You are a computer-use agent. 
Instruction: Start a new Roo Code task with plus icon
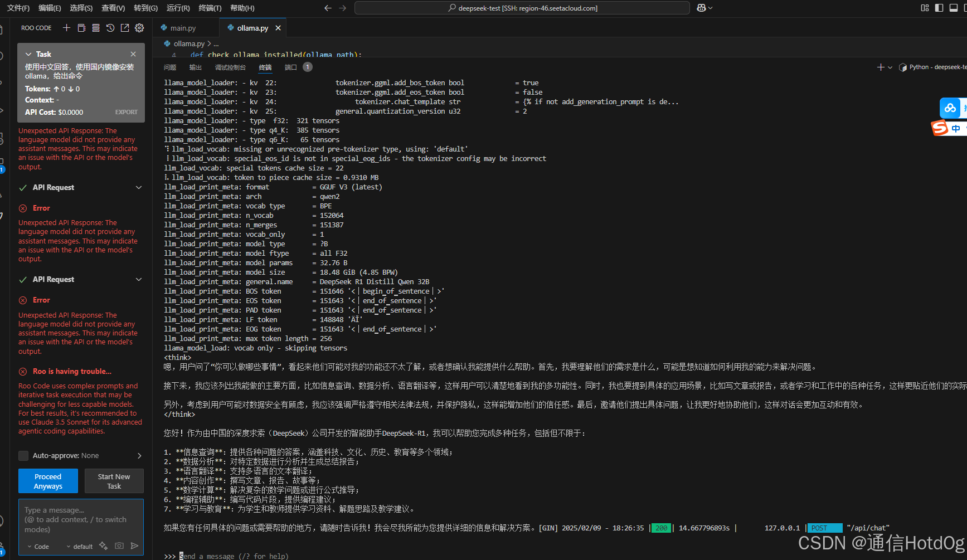pos(66,28)
